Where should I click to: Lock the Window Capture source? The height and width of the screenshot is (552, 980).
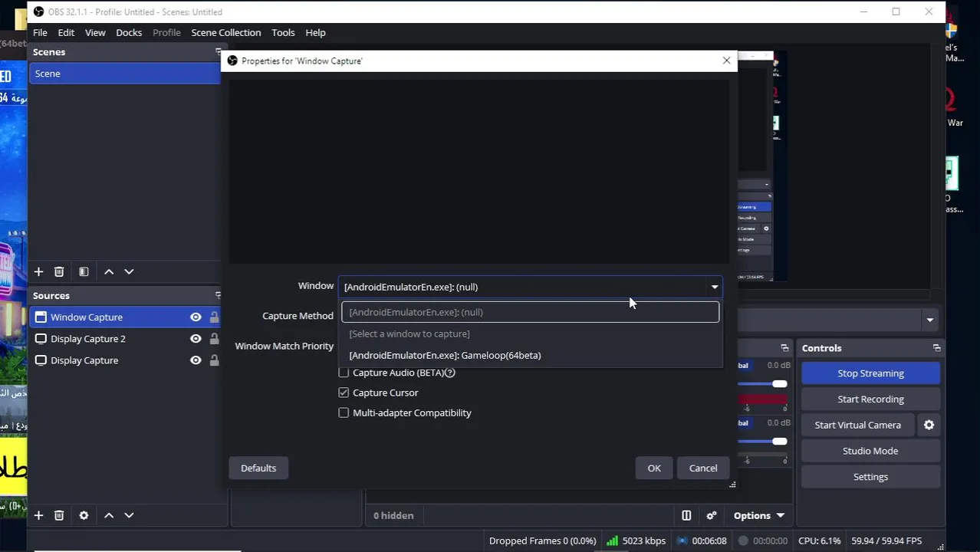point(214,317)
